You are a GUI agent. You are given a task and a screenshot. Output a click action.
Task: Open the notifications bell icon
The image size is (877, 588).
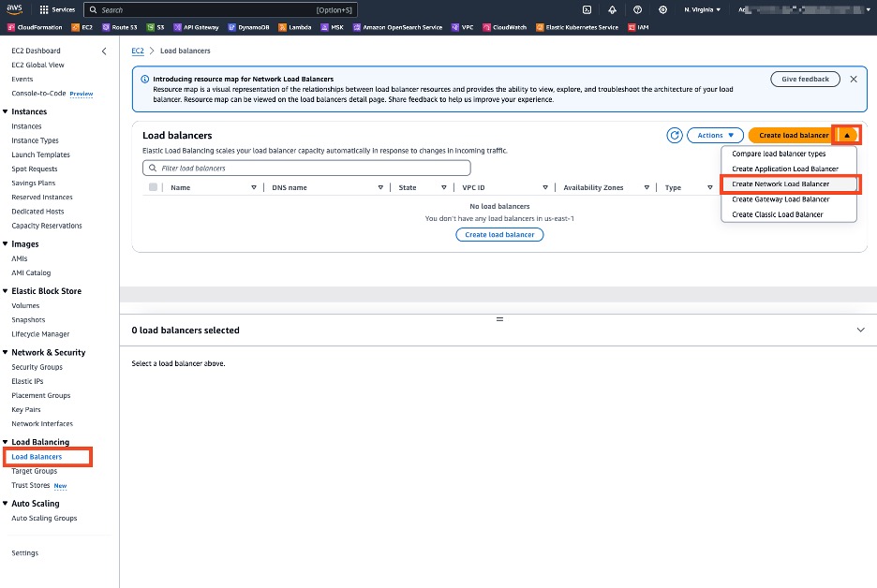tap(612, 9)
